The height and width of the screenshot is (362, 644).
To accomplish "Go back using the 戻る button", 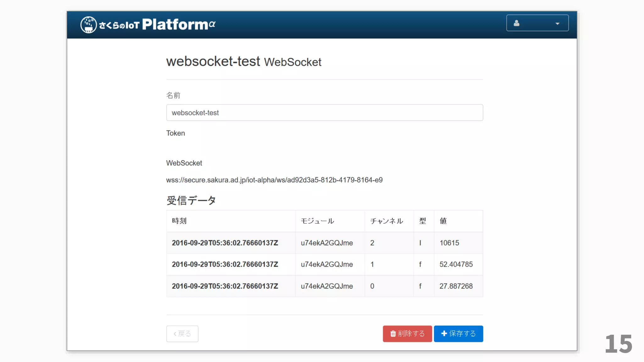I will [182, 333].
